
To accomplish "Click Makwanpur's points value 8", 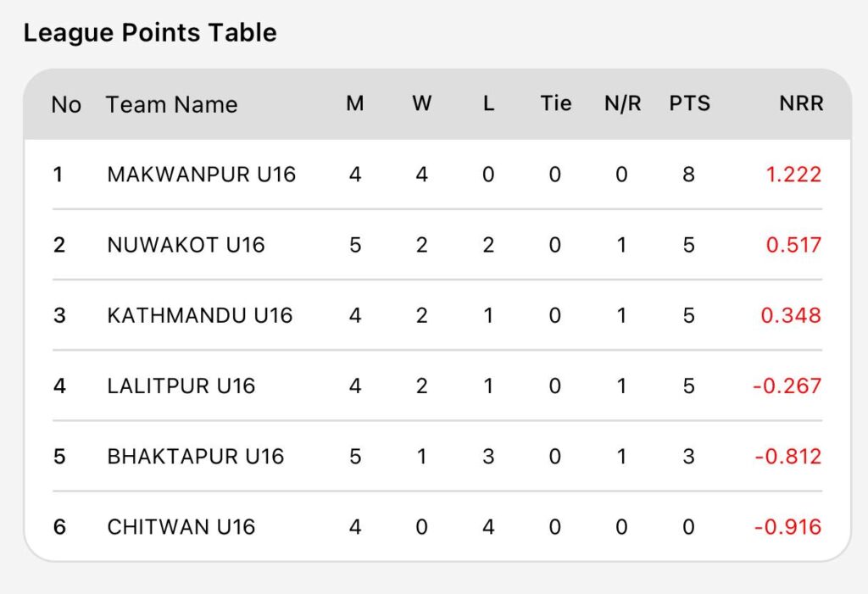I will (688, 175).
